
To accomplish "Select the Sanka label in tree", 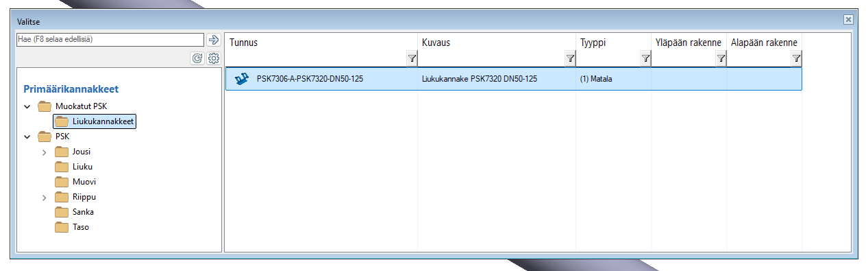I will [83, 212].
